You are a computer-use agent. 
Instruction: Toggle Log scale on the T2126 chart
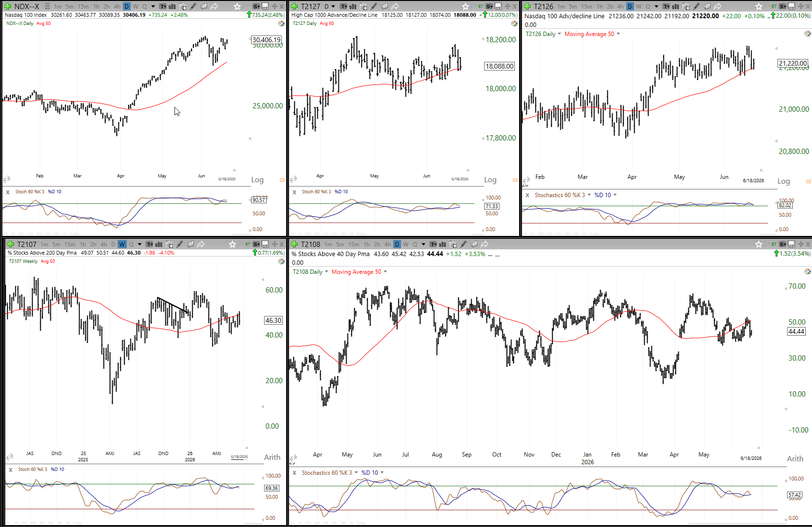[x=784, y=181]
